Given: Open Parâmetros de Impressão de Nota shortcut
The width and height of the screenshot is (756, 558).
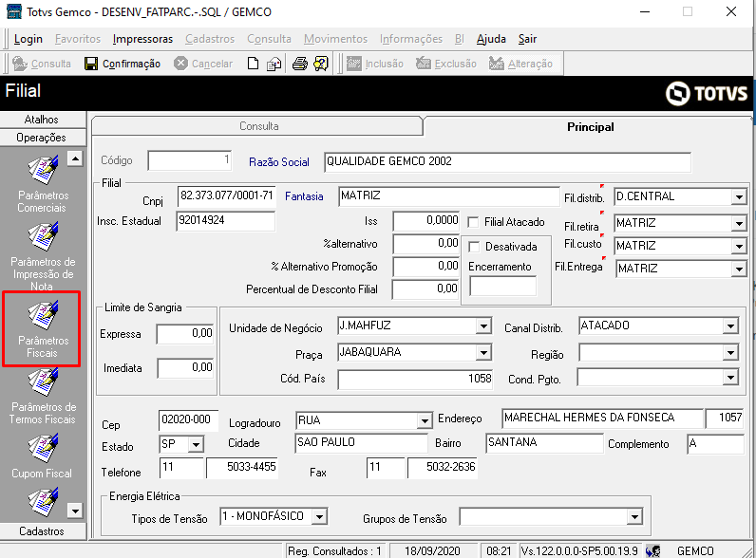Looking at the screenshot, I should coord(43,256).
